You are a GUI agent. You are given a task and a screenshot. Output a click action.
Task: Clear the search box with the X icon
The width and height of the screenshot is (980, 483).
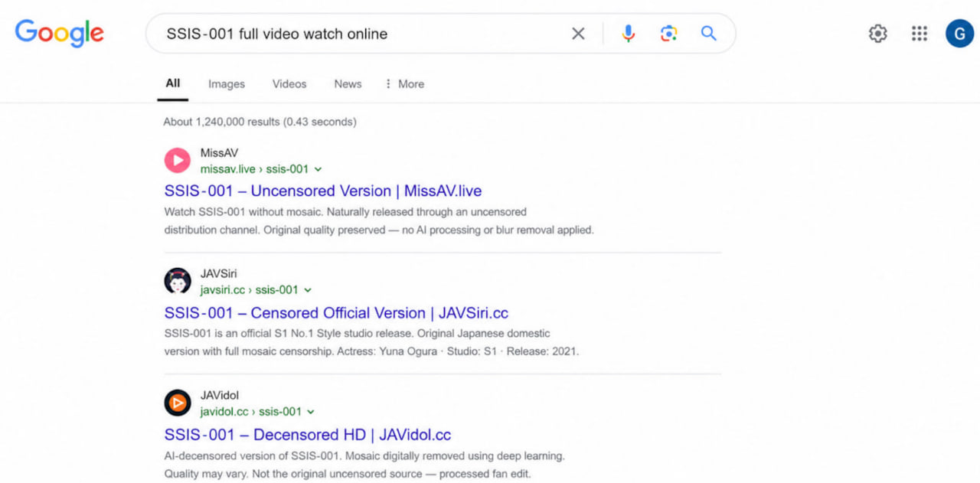click(578, 34)
